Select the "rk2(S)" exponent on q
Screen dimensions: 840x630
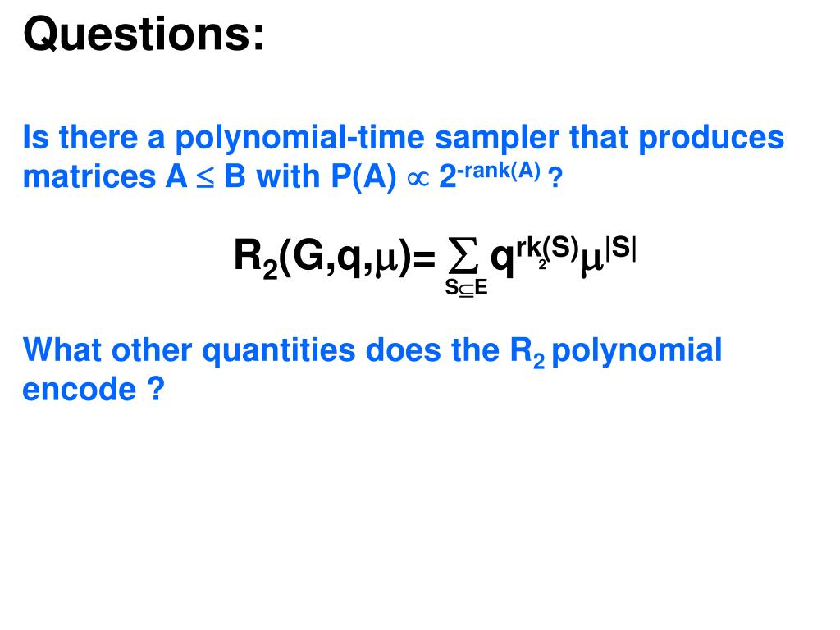547,251
